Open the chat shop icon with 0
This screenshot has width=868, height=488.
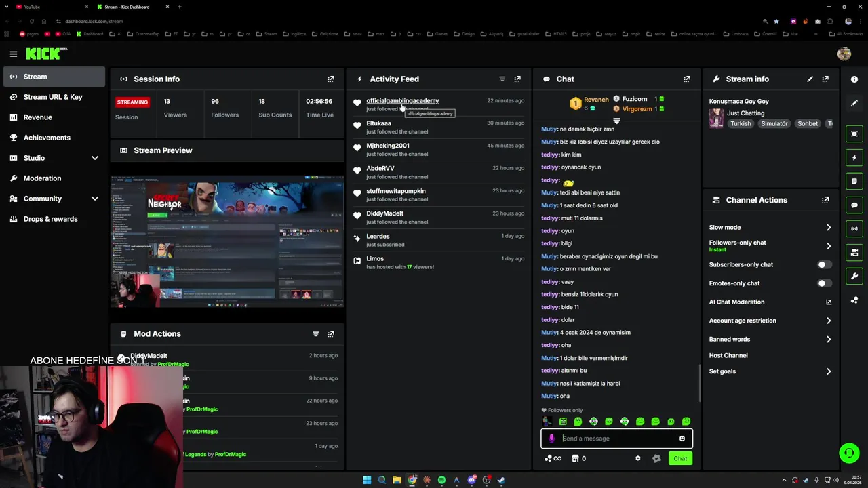click(578, 458)
